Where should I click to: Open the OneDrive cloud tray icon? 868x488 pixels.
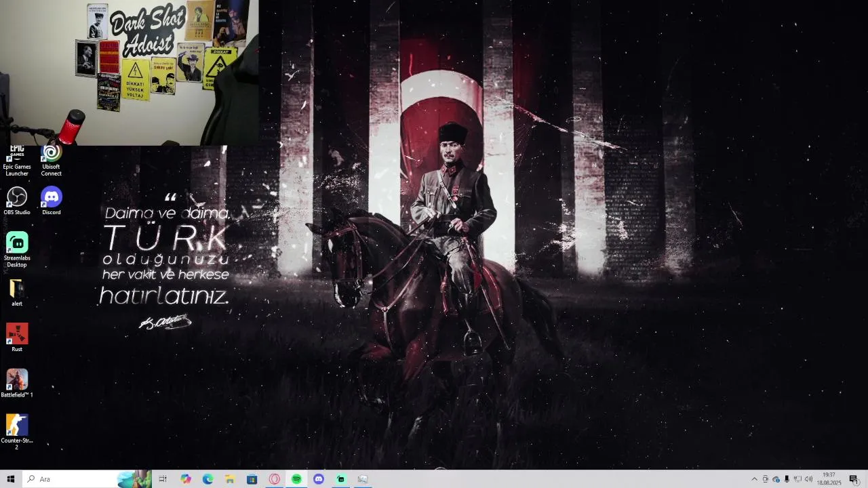coord(776,479)
